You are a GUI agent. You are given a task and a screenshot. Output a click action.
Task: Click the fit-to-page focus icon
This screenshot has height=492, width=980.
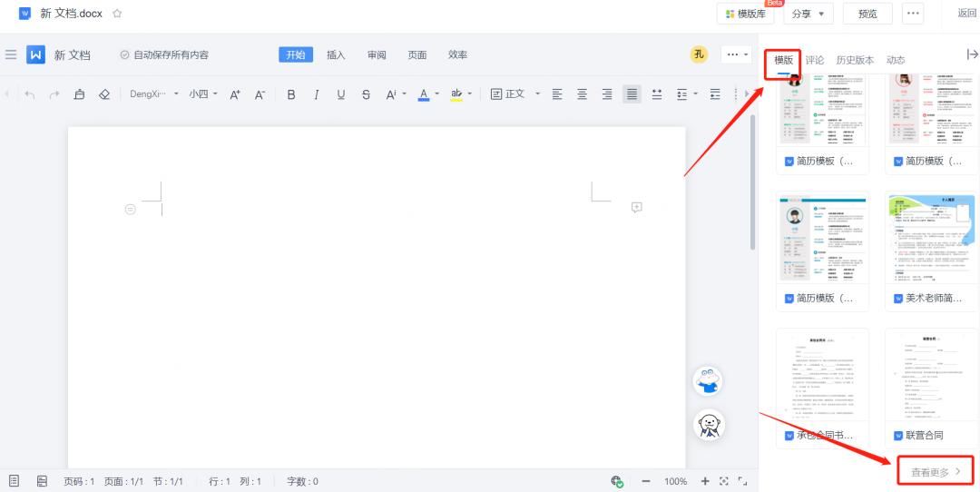(724, 481)
